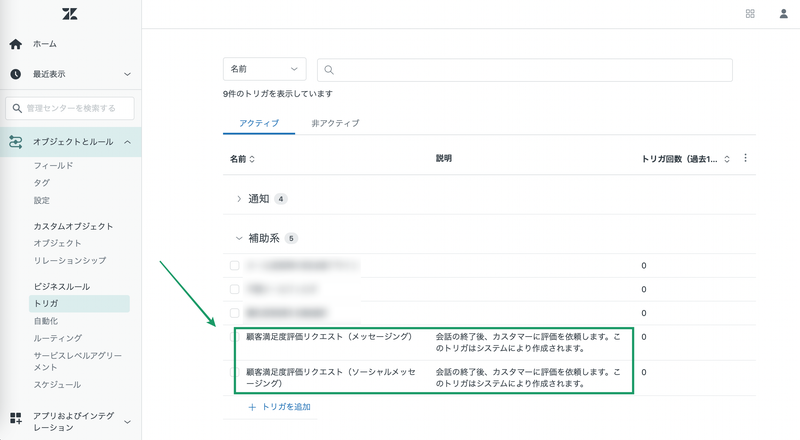Expand the 通知 trigger category
Screen dimensions: 800x440
click(x=239, y=199)
